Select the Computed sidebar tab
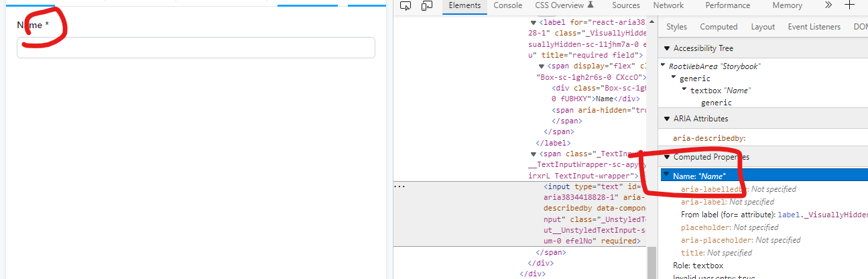The image size is (868, 279). point(719,27)
